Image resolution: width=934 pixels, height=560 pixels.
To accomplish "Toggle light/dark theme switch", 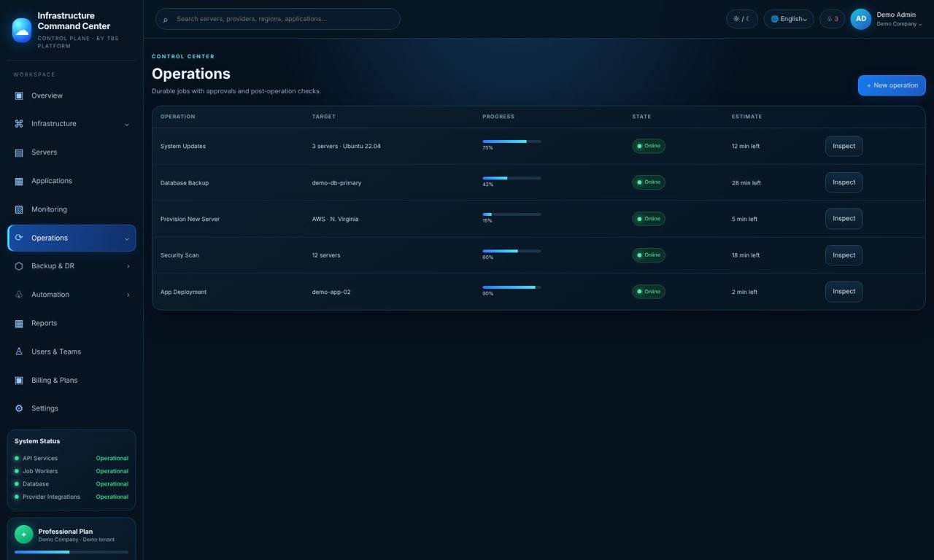I will [742, 19].
